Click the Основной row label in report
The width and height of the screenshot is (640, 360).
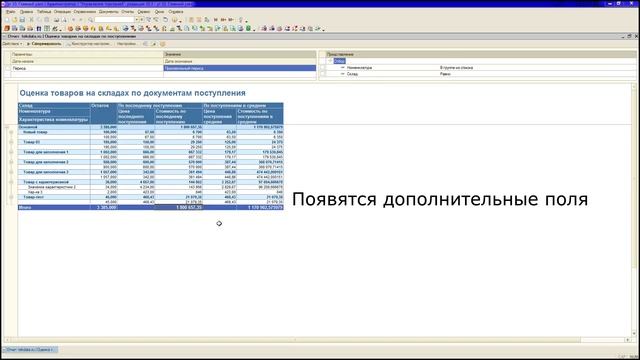pos(28,127)
